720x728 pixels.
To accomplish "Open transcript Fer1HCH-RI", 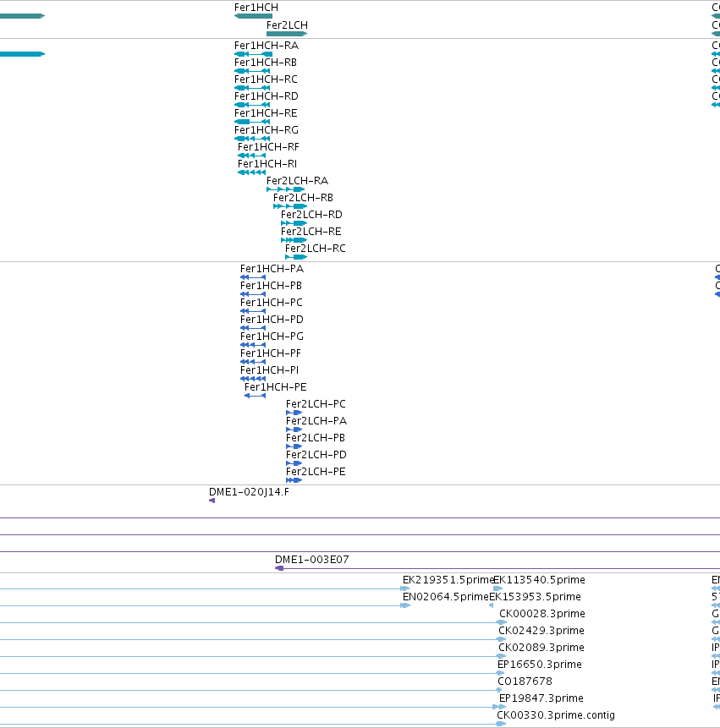I will [x=252, y=172].
